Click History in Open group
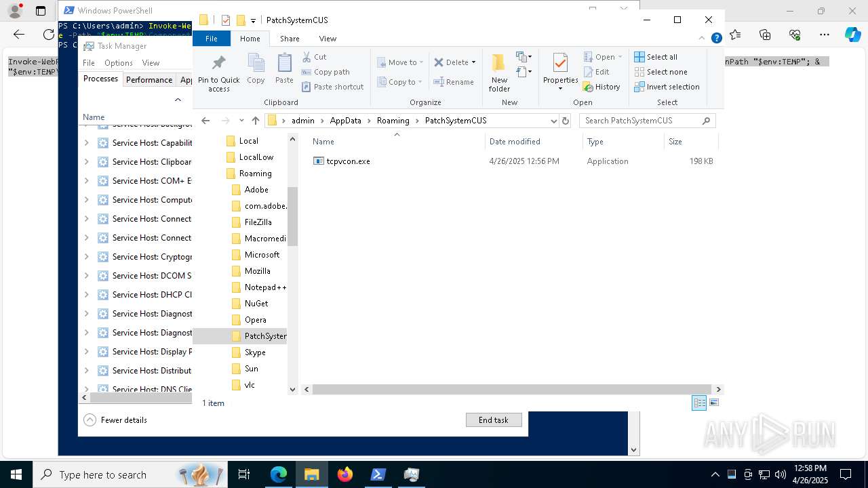Viewport: 868px width, 488px height. [601, 87]
